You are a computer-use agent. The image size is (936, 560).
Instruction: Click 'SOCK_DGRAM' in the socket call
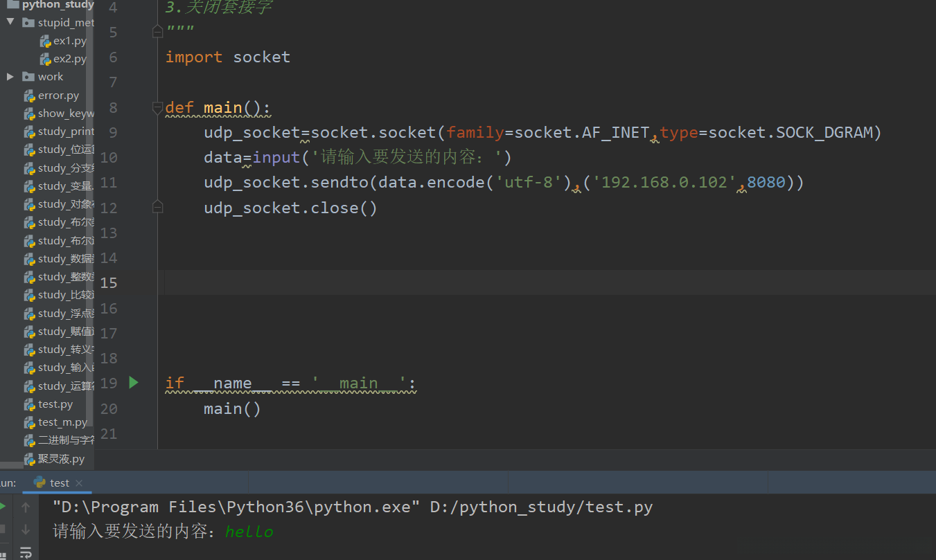[x=824, y=132]
